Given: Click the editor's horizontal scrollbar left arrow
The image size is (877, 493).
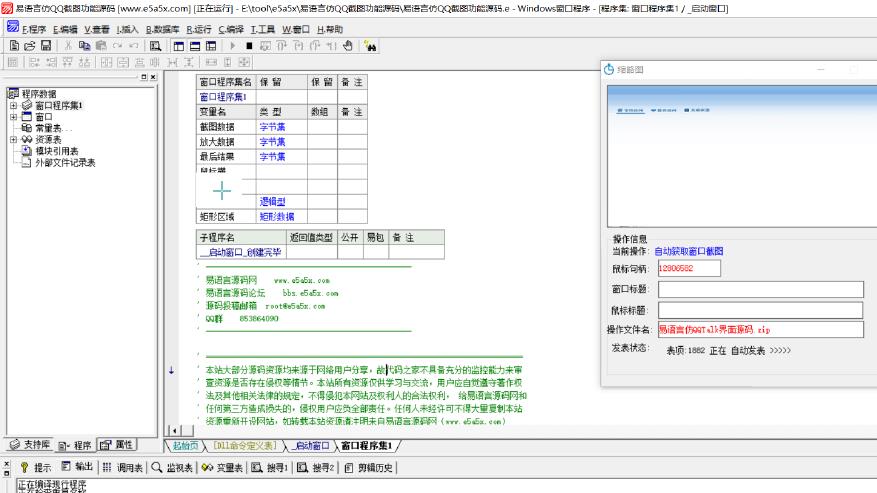Looking at the screenshot, I should [175, 430].
